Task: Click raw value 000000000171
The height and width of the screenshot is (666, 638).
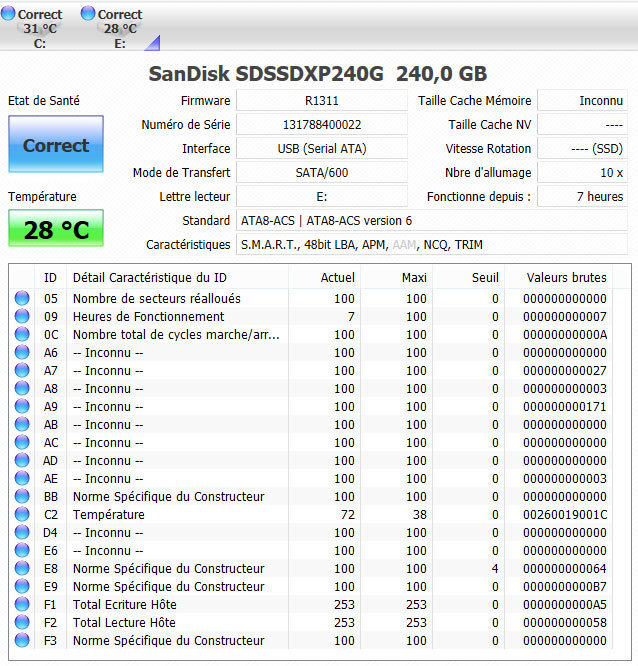Action: pyautogui.click(x=565, y=406)
